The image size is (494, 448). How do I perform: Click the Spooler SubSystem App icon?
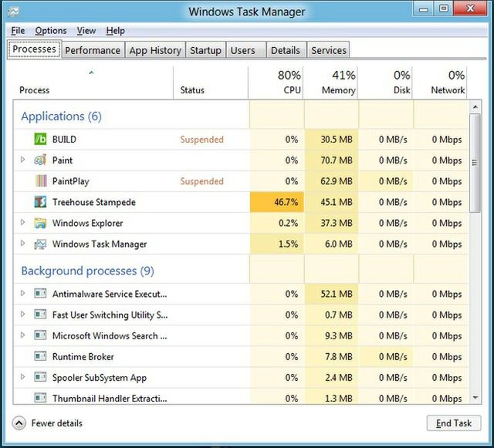pos(40,377)
